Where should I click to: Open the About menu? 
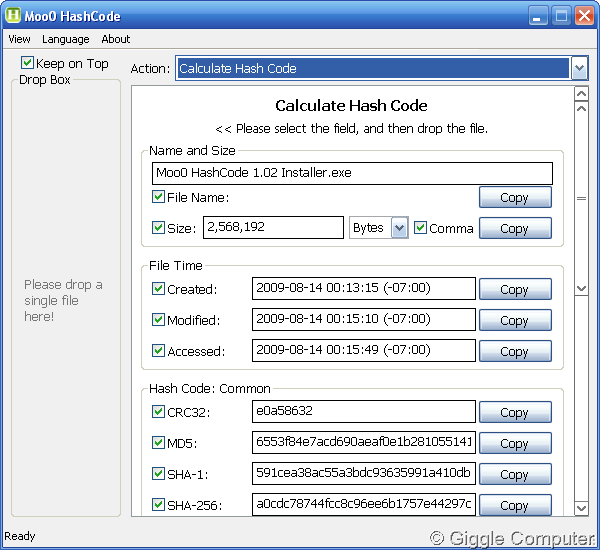(x=116, y=39)
